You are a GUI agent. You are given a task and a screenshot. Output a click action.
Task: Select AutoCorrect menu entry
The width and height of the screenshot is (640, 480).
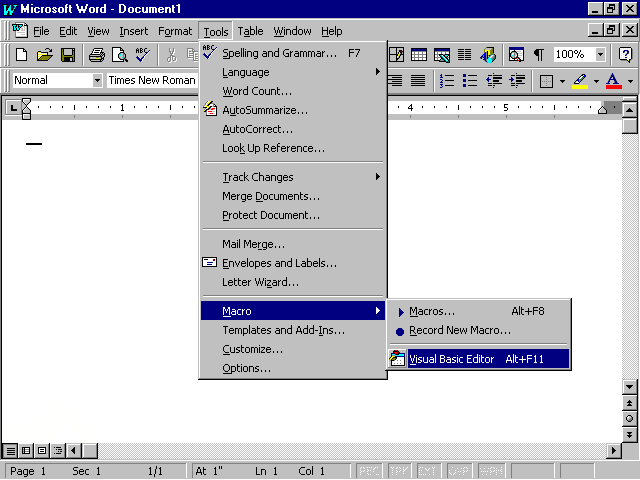(293, 129)
